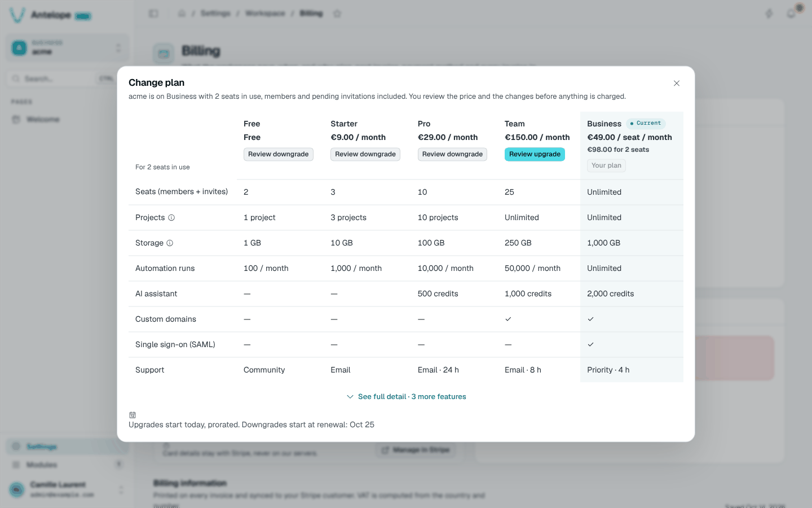
Task: Click the Billing page header icon
Action: click(164, 54)
